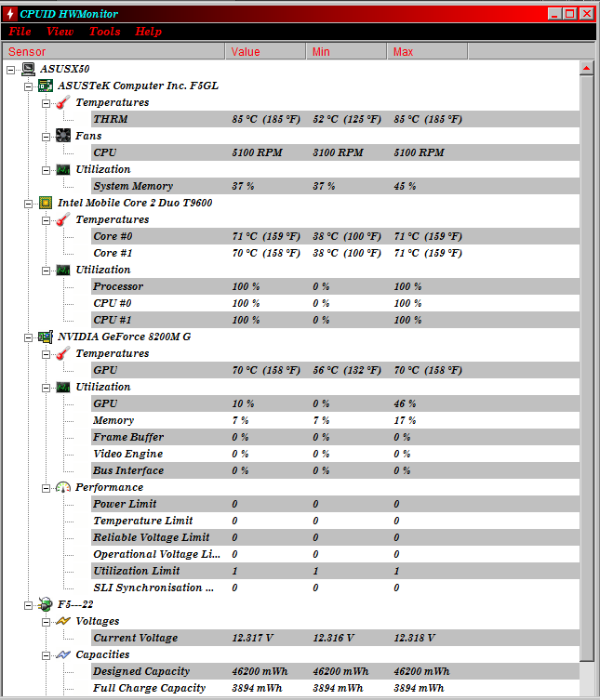Click the motherboard Utilization graph icon
Screen dimensions: 600x700
(63, 169)
